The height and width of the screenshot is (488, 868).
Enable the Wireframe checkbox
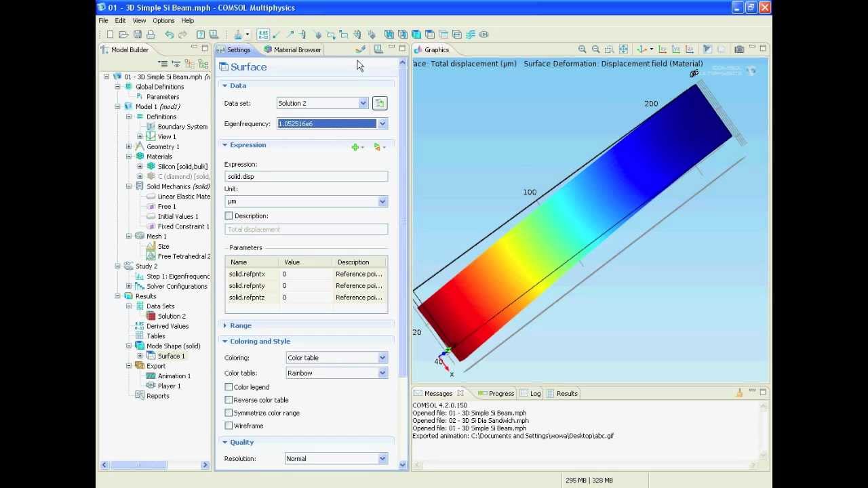pos(229,426)
